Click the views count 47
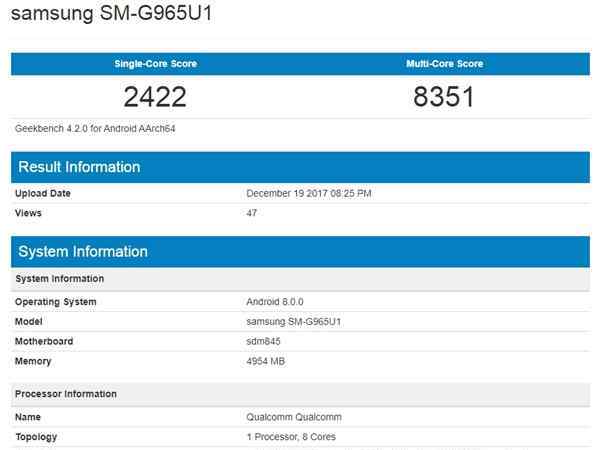The height and width of the screenshot is (450, 600). pos(251,213)
